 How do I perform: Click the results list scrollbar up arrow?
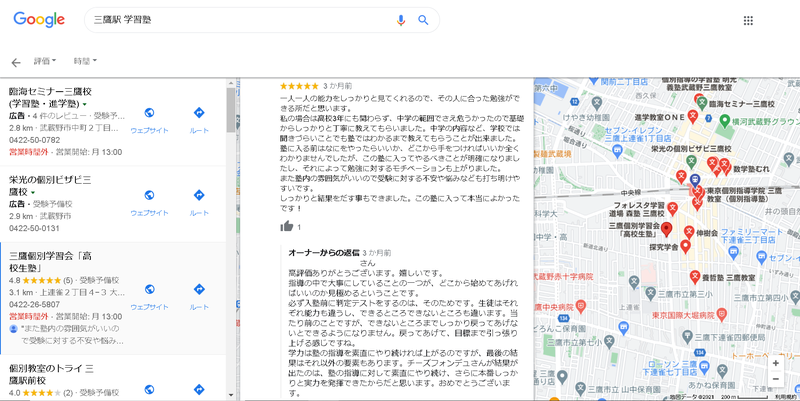coord(231,84)
